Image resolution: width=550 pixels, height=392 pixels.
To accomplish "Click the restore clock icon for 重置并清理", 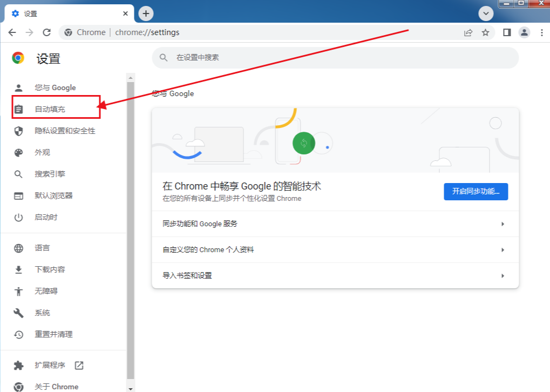I will (x=18, y=335).
